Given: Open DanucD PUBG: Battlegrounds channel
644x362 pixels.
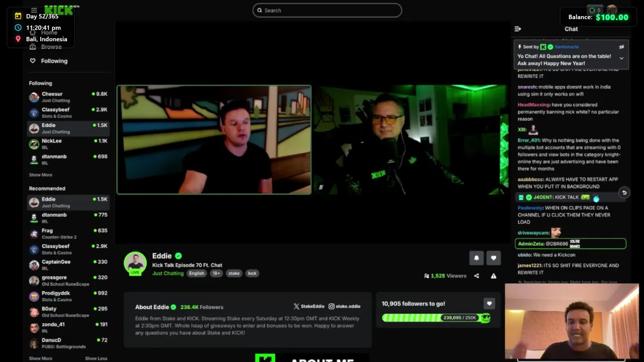Looking at the screenshot, I should (68, 343).
